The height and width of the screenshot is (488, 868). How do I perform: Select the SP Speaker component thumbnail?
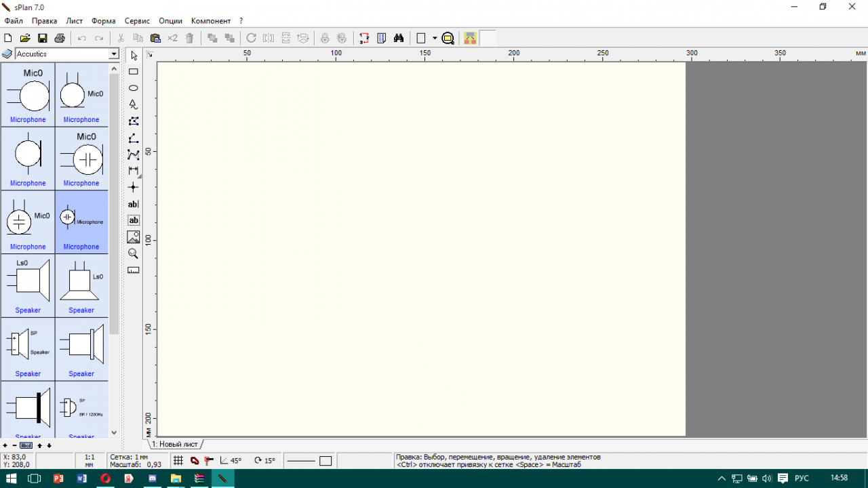click(x=28, y=349)
